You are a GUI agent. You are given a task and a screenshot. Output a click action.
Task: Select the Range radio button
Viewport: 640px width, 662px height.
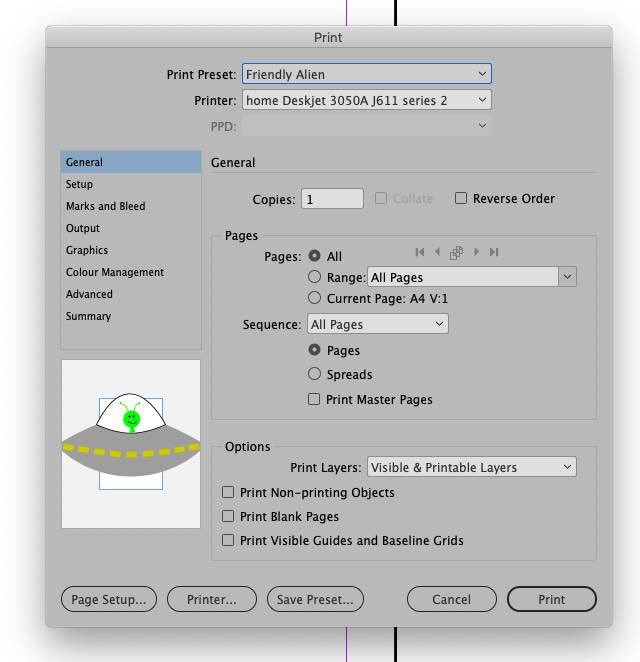click(314, 277)
